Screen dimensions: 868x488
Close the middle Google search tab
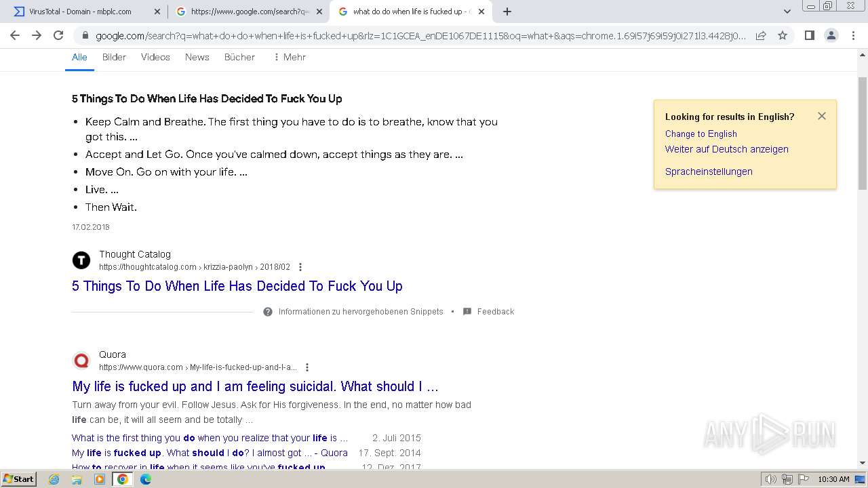[x=319, y=12]
